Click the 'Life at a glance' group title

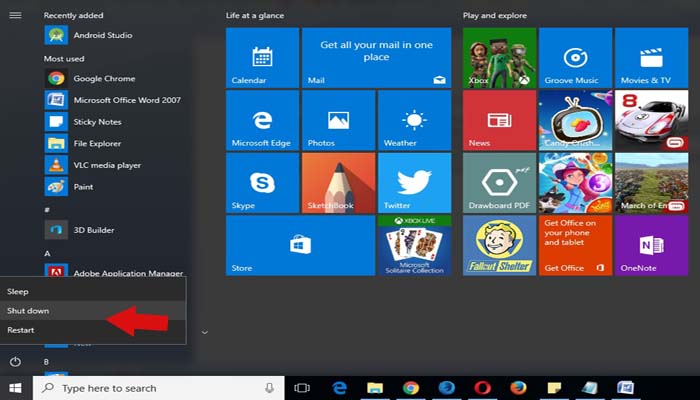pyautogui.click(x=254, y=16)
